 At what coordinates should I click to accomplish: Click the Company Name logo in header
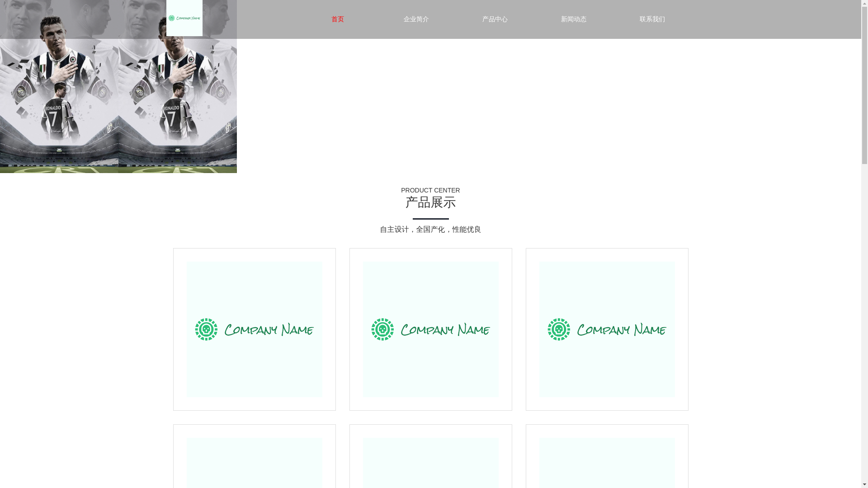(184, 18)
